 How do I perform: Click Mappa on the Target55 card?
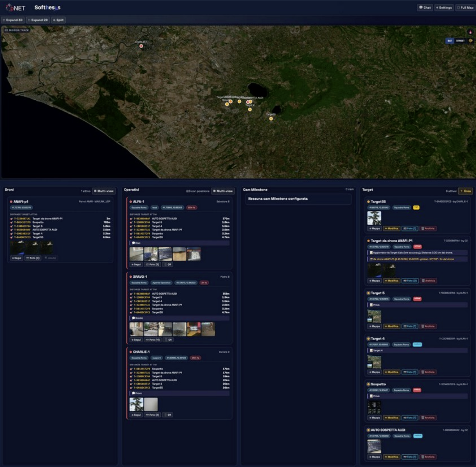[375, 228]
